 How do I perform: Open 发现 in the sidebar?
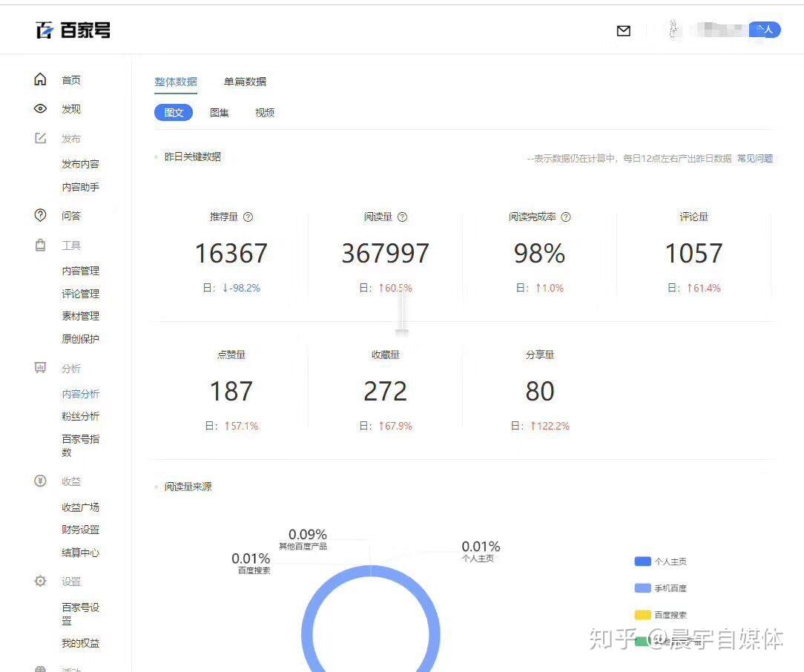click(71, 109)
